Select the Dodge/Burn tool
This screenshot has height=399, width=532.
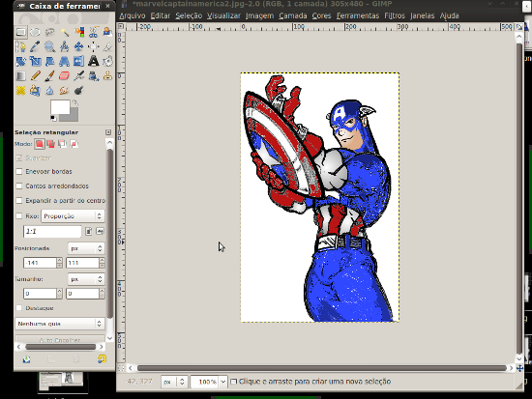[79, 91]
